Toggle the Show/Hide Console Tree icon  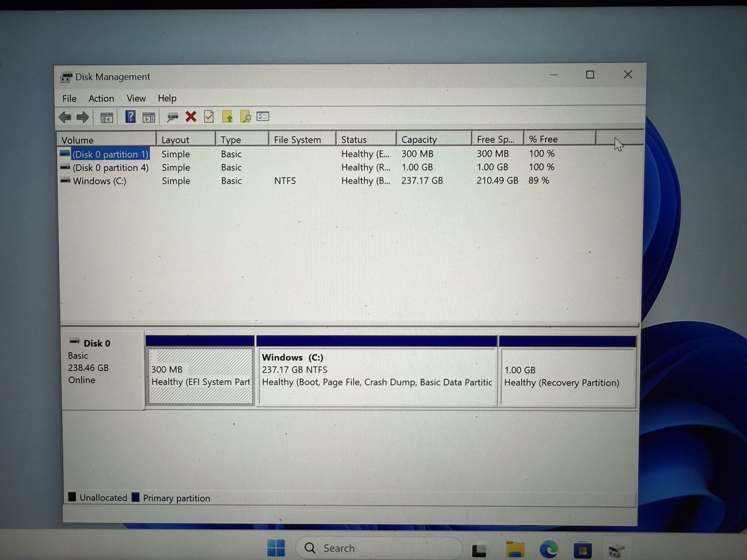pyautogui.click(x=106, y=117)
